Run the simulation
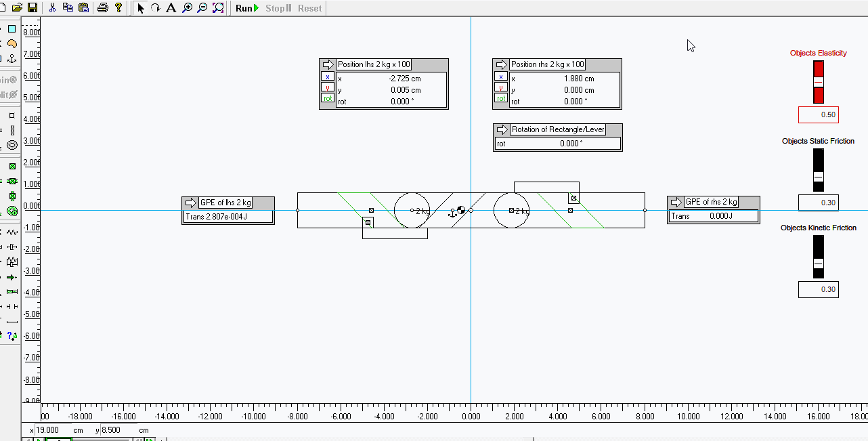868x441 pixels. tap(247, 8)
